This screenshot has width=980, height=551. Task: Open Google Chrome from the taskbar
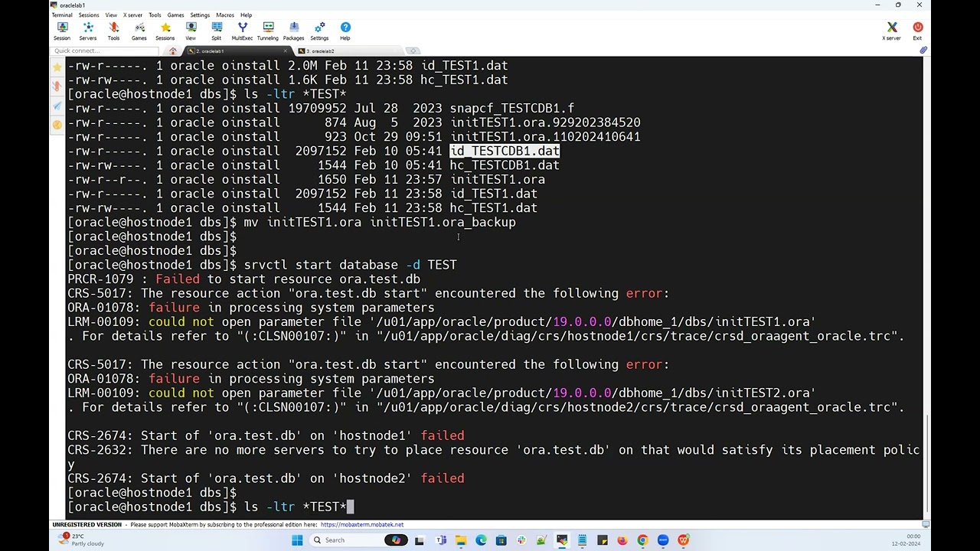click(642, 540)
